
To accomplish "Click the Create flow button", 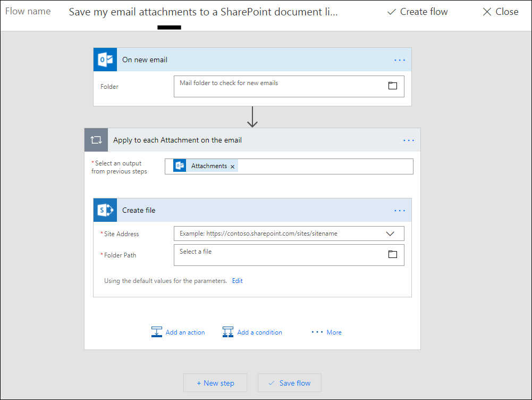I will pyautogui.click(x=417, y=12).
